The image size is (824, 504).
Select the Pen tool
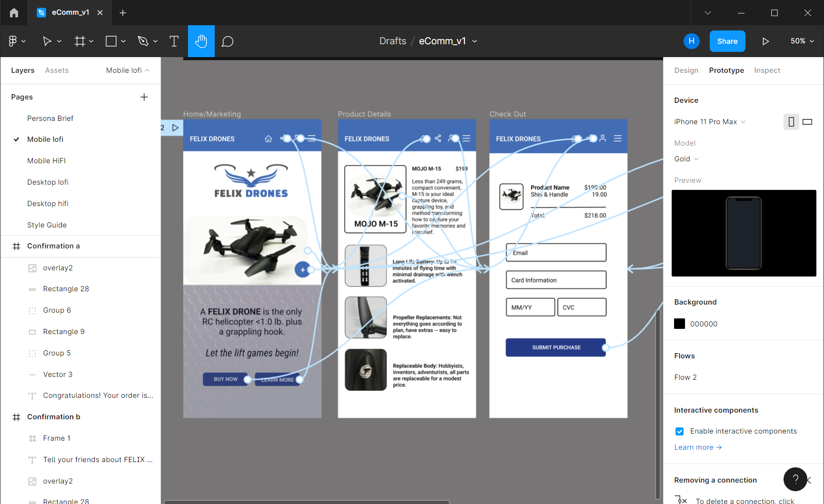point(143,41)
